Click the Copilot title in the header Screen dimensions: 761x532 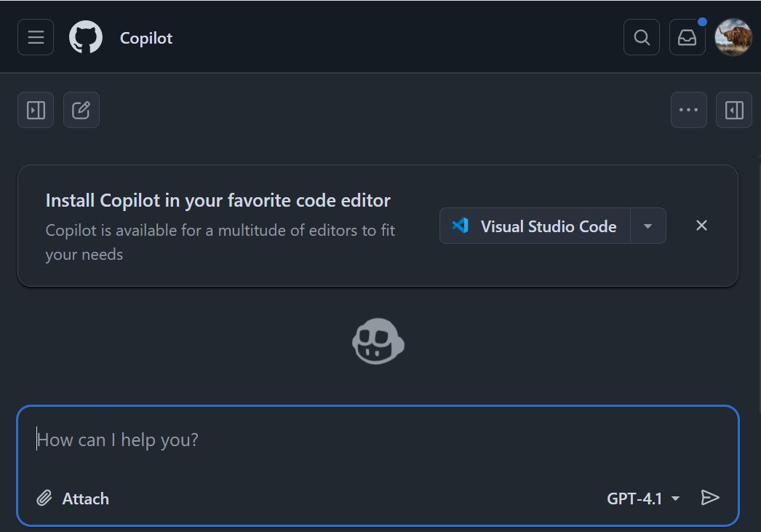click(x=146, y=38)
